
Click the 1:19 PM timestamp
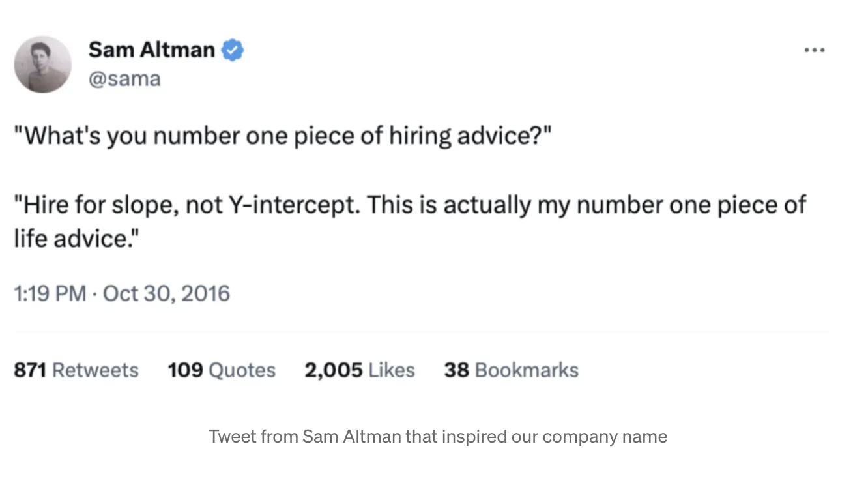(x=50, y=293)
